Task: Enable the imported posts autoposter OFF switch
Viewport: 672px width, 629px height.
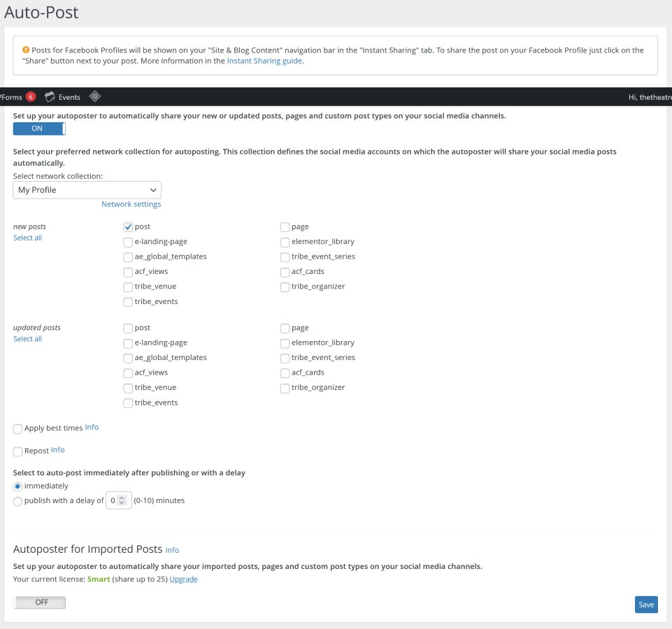Action: click(39, 602)
